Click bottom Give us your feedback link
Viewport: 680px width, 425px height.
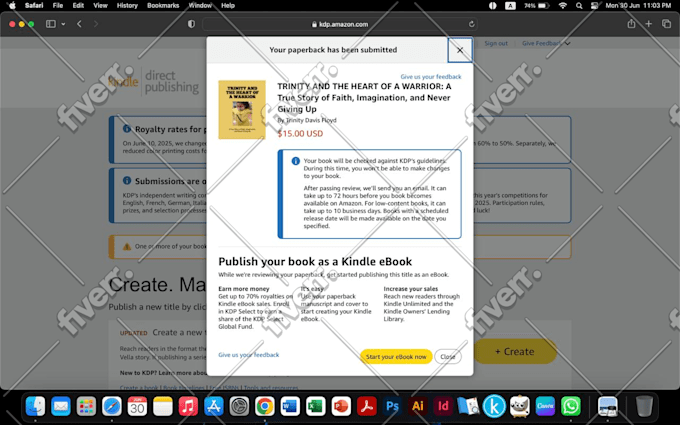click(x=248, y=355)
